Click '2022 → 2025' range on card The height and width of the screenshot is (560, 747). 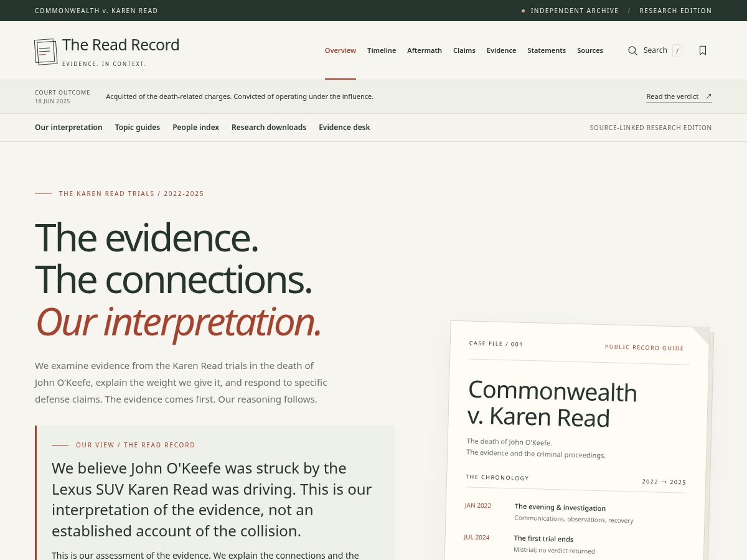click(664, 482)
